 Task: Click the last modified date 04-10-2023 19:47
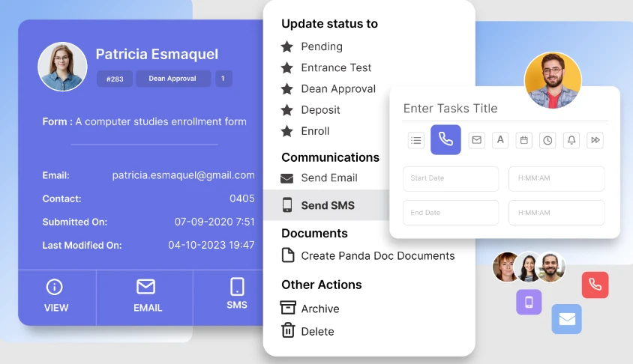pos(211,245)
